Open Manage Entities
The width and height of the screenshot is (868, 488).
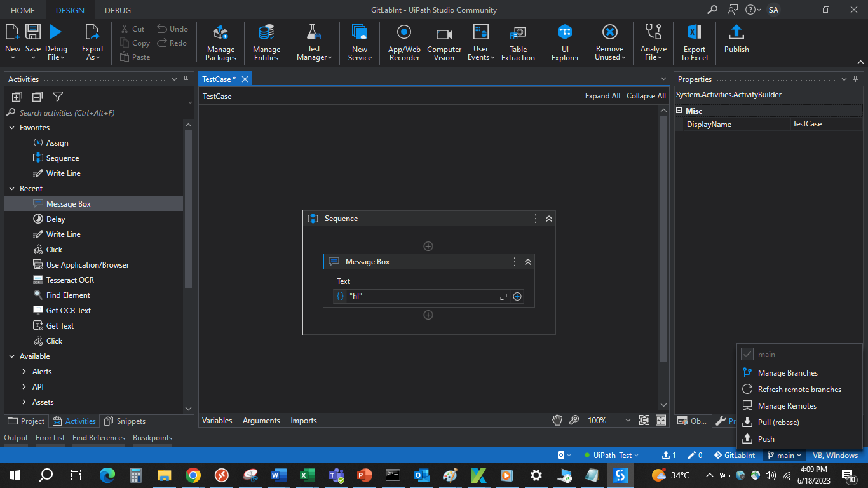[x=266, y=44]
